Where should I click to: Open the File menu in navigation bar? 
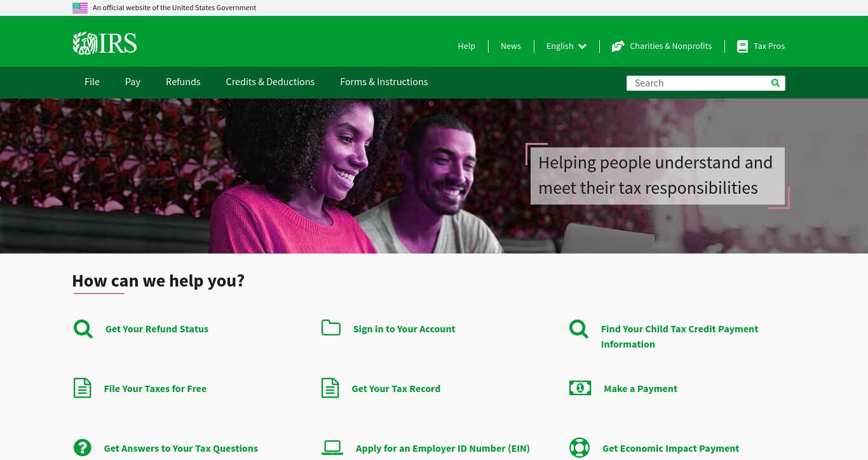(92, 82)
